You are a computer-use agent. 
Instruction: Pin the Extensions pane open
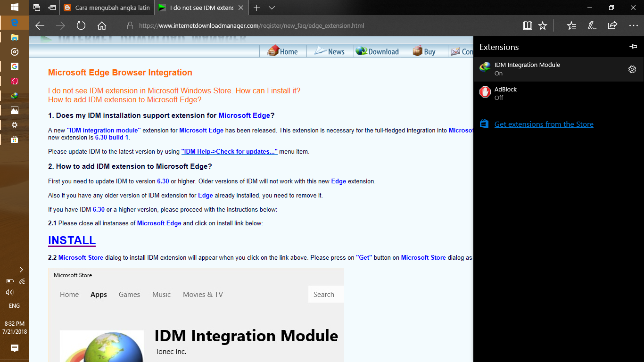click(634, 46)
